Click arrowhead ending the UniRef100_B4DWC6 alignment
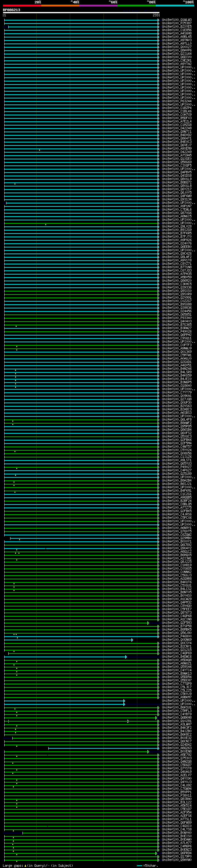Screen dimensions: 197x868 pos(126,656)
